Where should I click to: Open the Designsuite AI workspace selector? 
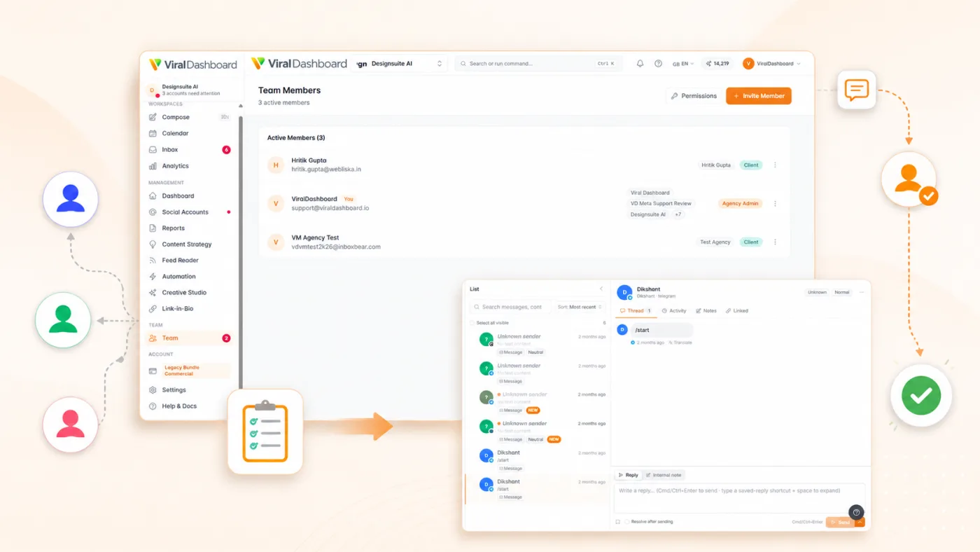point(400,64)
